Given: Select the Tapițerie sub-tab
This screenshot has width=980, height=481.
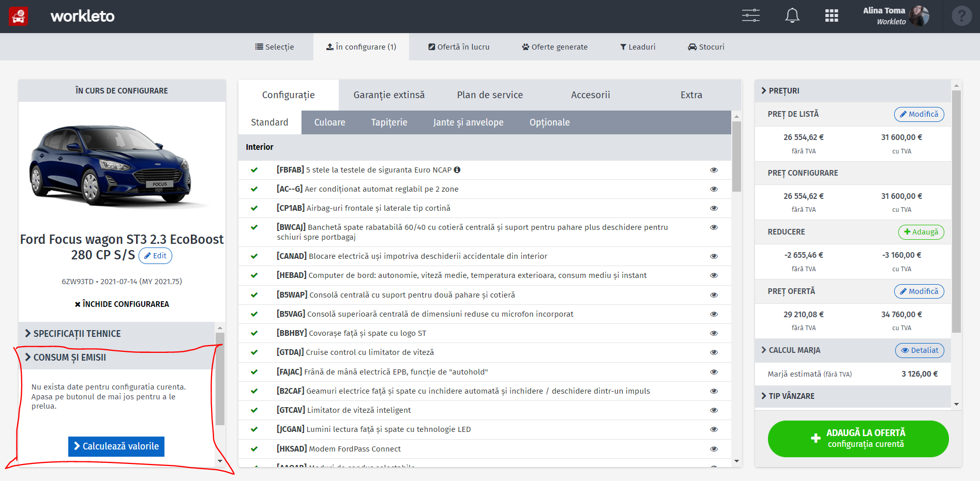Looking at the screenshot, I should pyautogui.click(x=389, y=122).
